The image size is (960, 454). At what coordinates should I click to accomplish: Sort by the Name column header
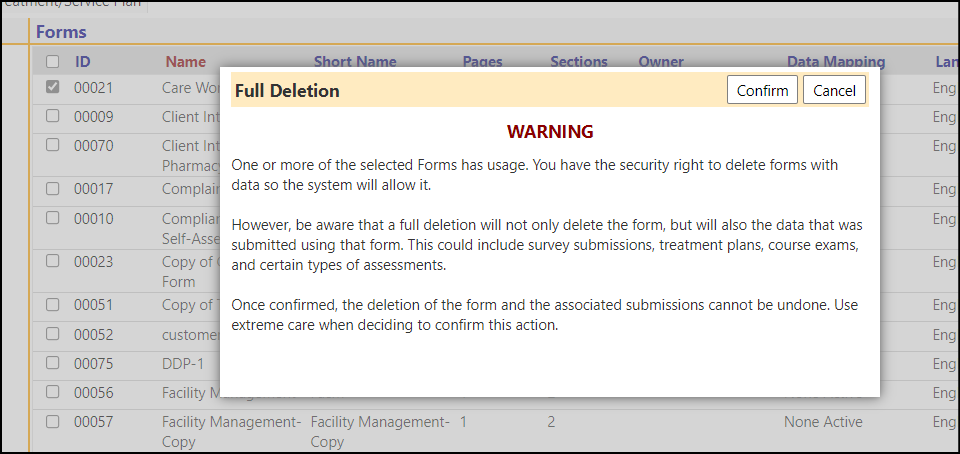(x=186, y=62)
